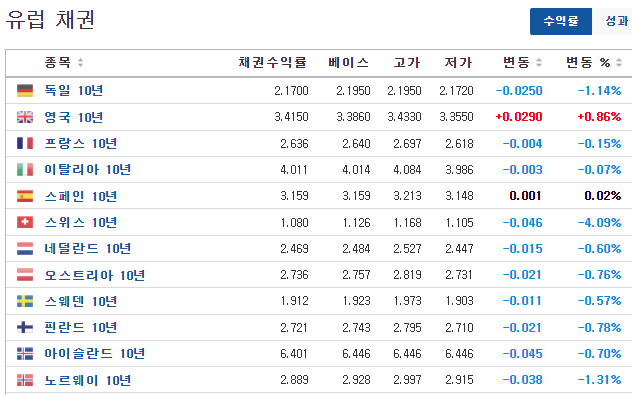Open 영국 10년 bond link
The height and width of the screenshot is (395, 632).
point(73,117)
